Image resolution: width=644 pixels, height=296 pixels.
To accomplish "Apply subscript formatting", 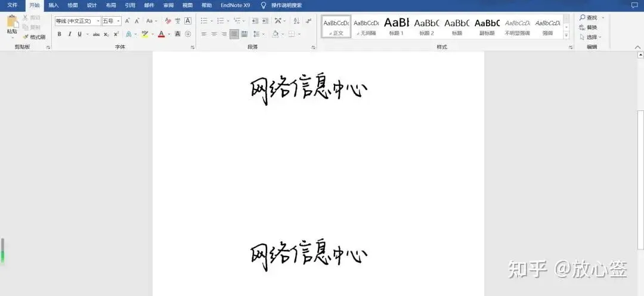I will pos(106,34).
